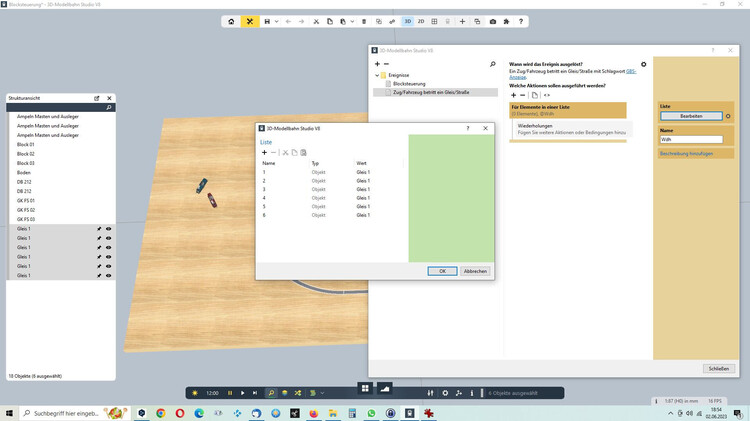This screenshot has width=750, height=421.
Task: Select Blocksteuerung event
Action: [x=408, y=83]
